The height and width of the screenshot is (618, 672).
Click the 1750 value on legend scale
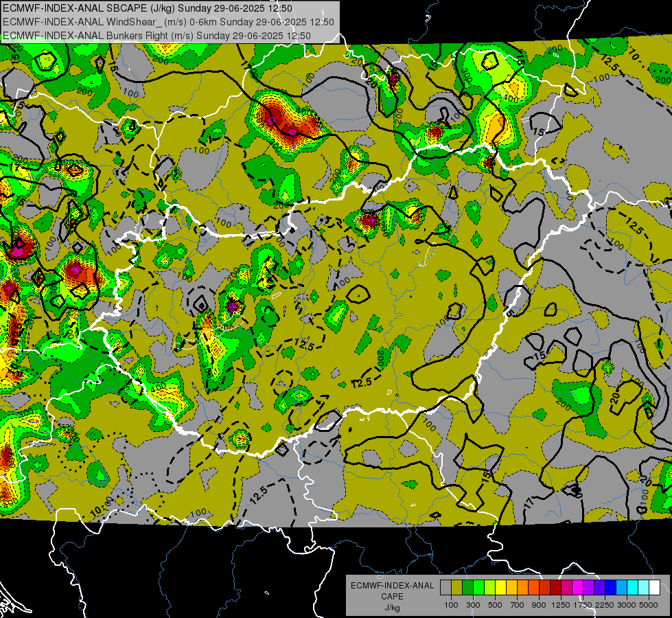coord(583,605)
